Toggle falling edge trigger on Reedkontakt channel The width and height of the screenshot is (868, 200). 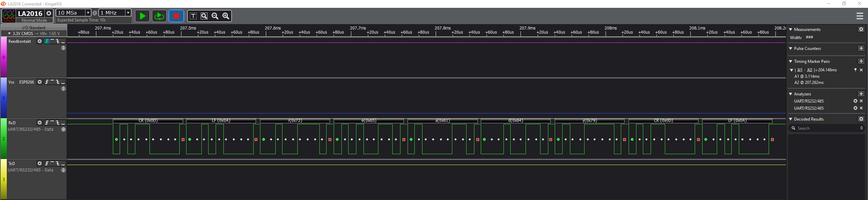pos(58,41)
